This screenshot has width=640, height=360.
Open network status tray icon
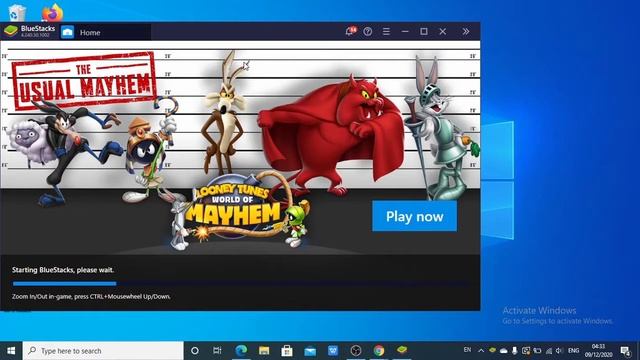tap(549, 351)
